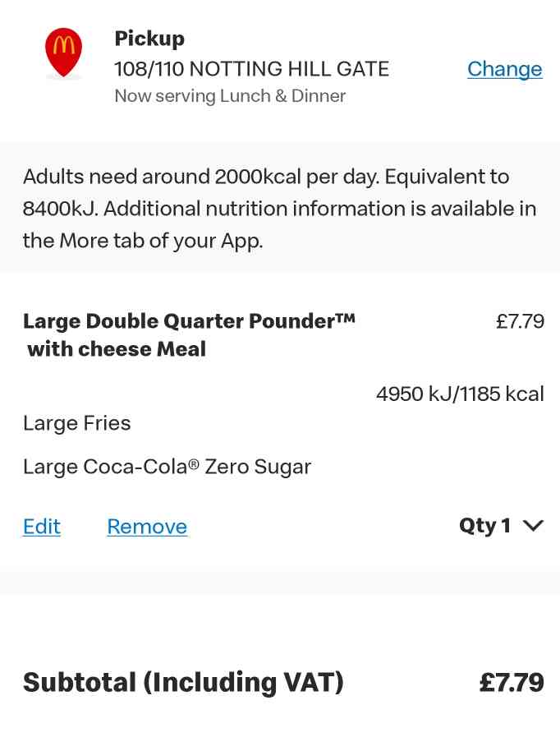The height and width of the screenshot is (751, 560).
Task: Tap the Now serving Lunch & Dinner text
Action: [230, 96]
